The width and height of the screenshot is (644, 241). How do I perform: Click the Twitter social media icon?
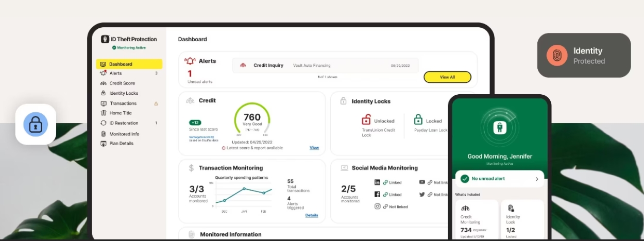tap(422, 194)
